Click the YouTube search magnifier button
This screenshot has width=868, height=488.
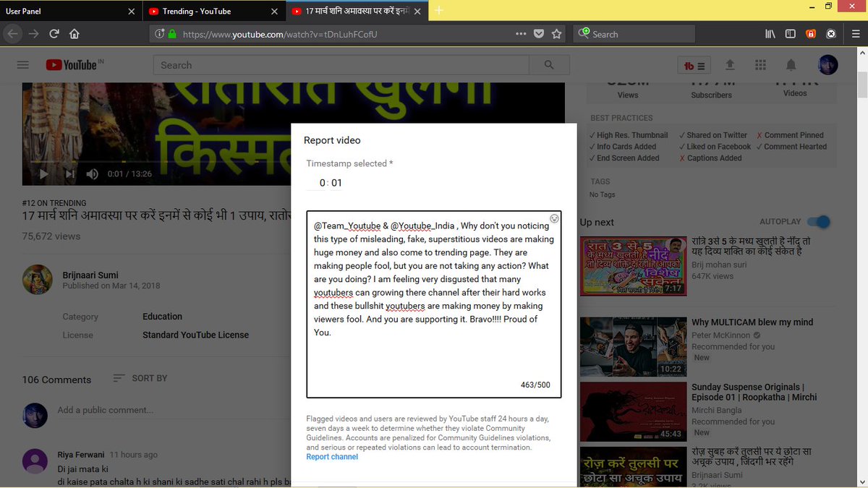[549, 65]
